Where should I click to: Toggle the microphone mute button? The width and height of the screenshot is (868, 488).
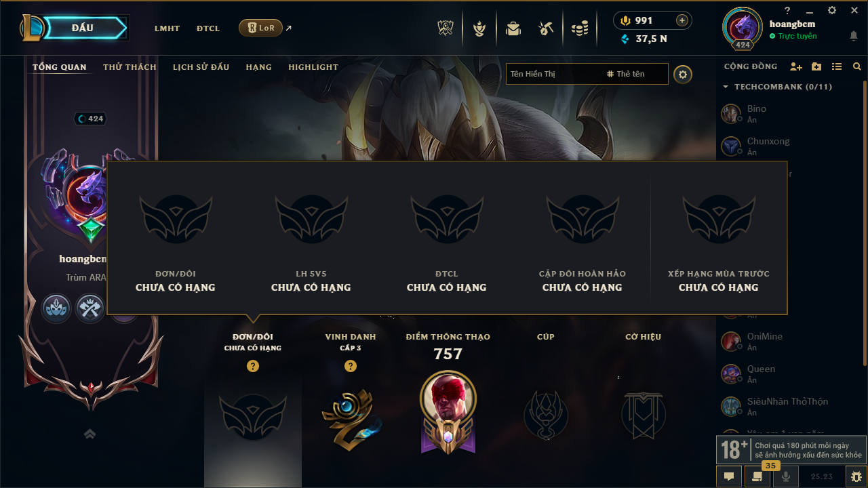click(786, 476)
